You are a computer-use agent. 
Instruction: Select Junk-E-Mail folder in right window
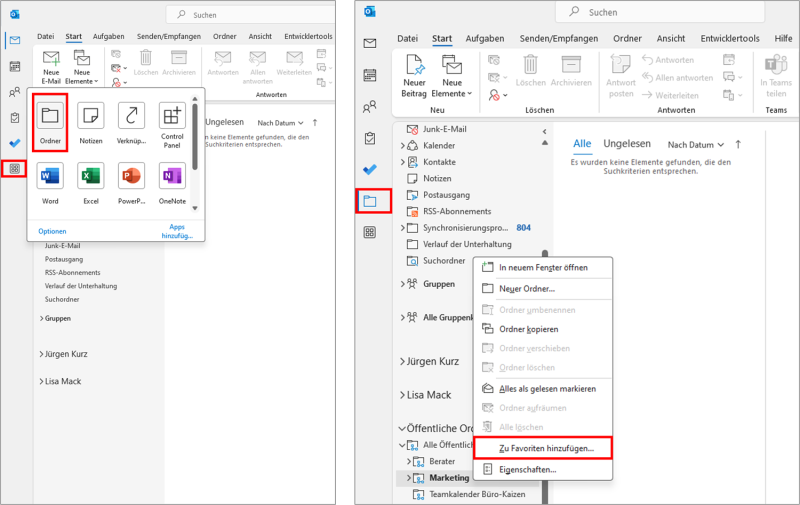point(444,130)
